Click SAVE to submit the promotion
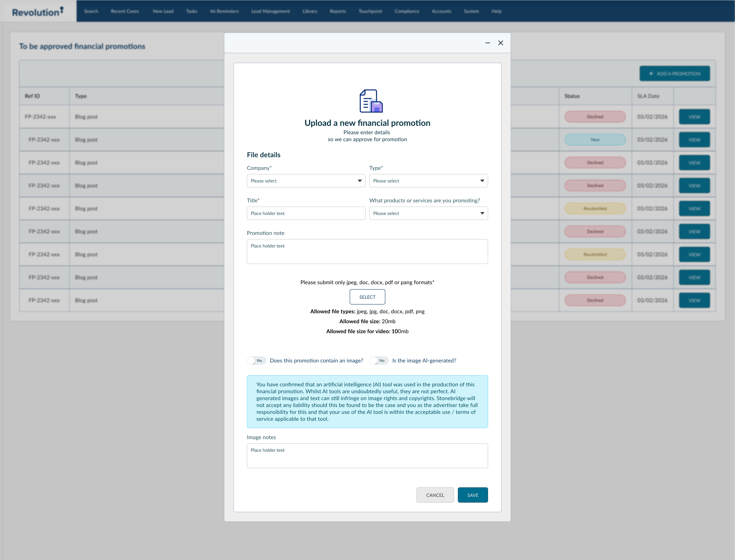The width and height of the screenshot is (735, 560). click(x=472, y=495)
